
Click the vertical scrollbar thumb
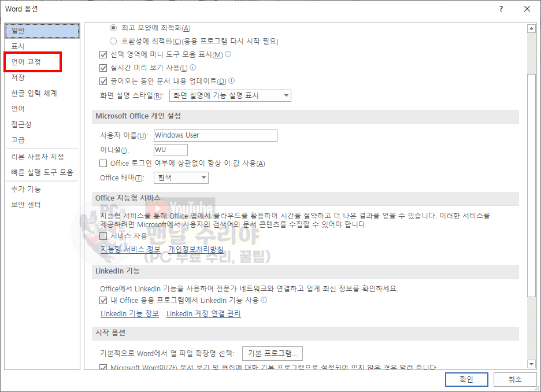(531, 185)
